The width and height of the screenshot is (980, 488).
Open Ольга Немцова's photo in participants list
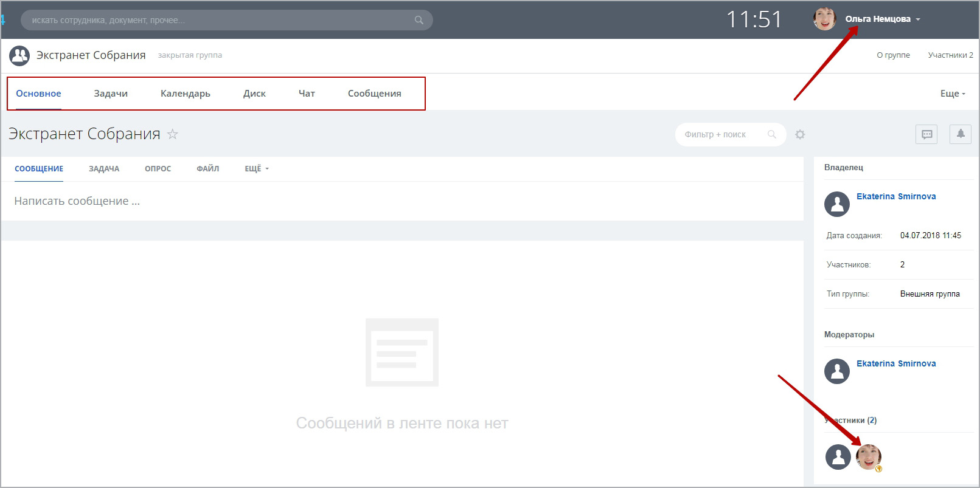[868, 456]
